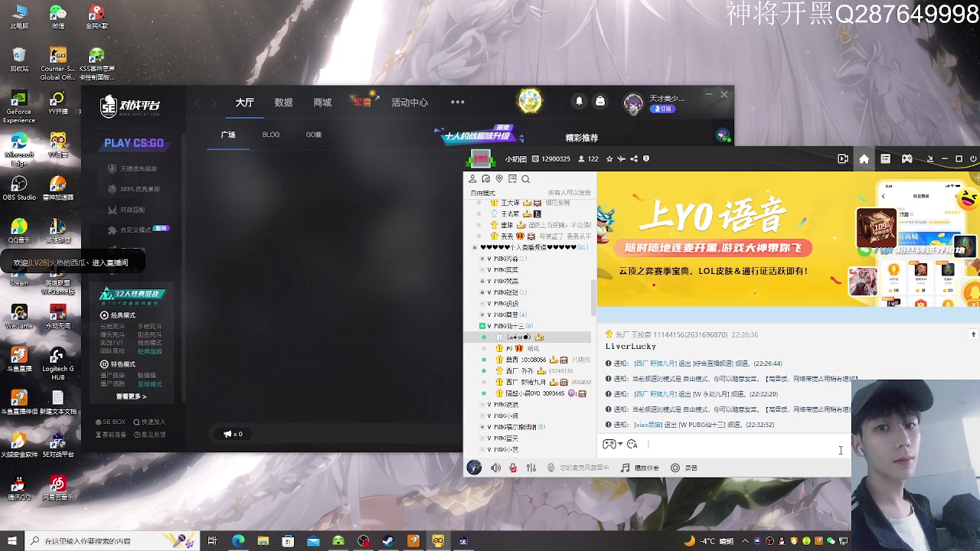Toggle the x0 speaker mute in the 5E panel
The width and height of the screenshot is (980, 551).
[x=231, y=434]
